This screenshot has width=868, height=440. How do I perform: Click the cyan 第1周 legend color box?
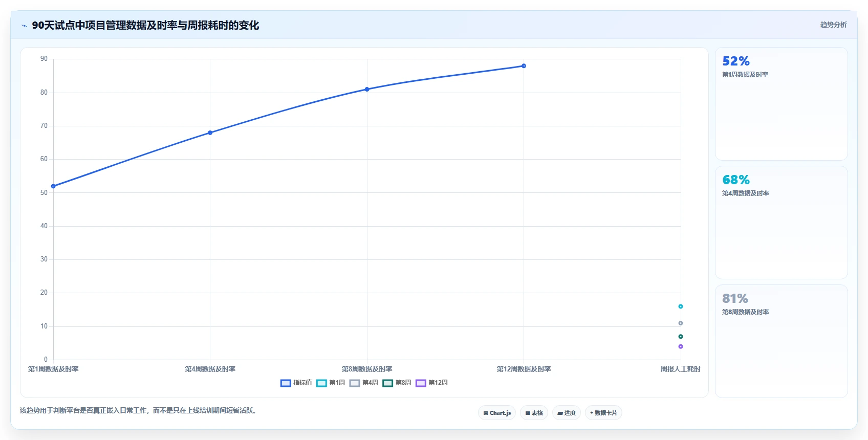click(x=321, y=383)
